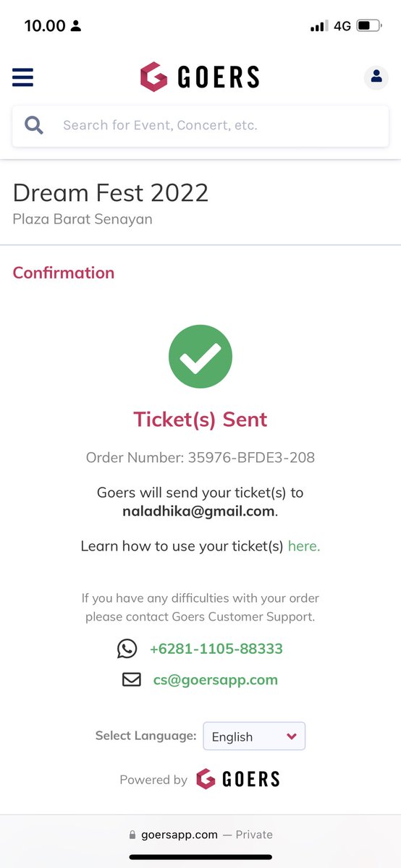Open the 'here' ticket usage link
The height and width of the screenshot is (868, 401).
pyautogui.click(x=304, y=546)
